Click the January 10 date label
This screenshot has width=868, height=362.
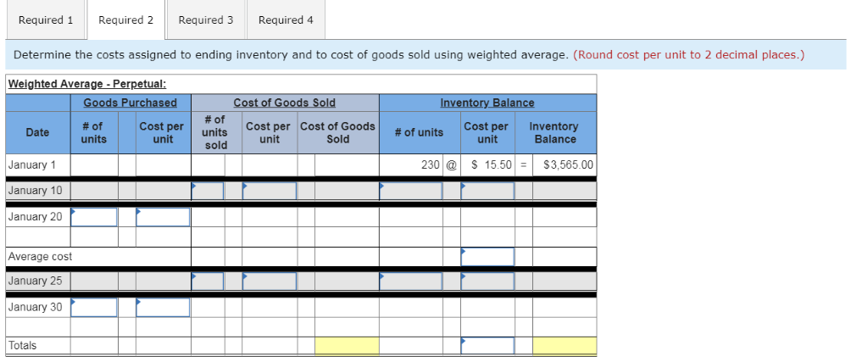pos(36,191)
